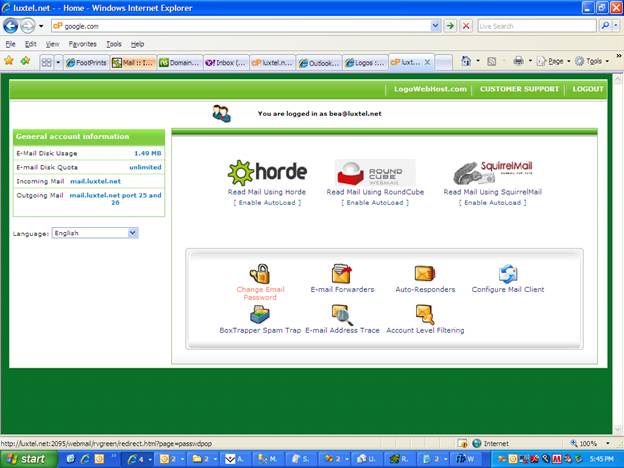Image resolution: width=624 pixels, height=468 pixels.
Task: Switch to the Logos tab
Action: [x=365, y=62]
